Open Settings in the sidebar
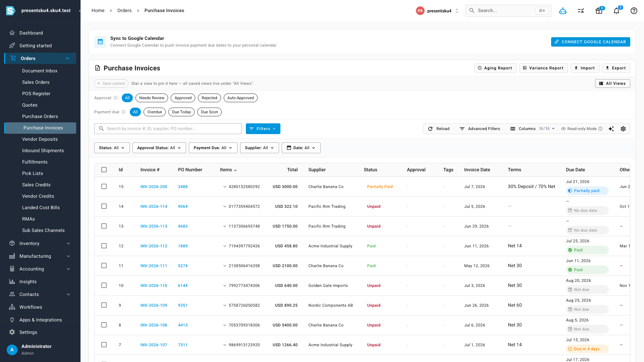Image resolution: width=644 pixels, height=362 pixels. tap(40, 332)
